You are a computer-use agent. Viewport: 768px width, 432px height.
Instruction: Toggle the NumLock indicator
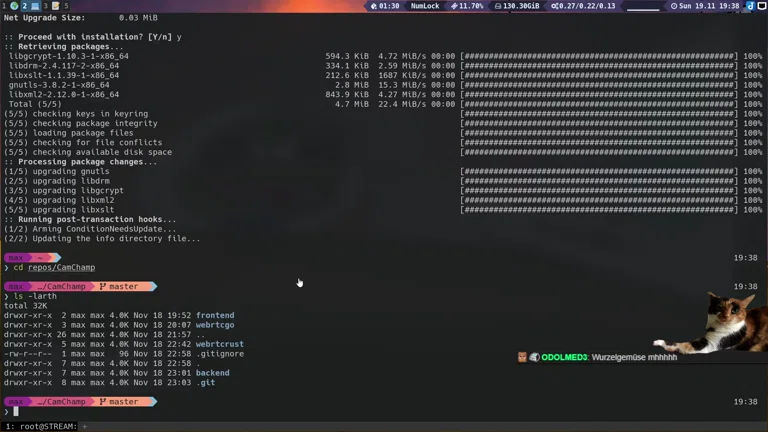point(424,6)
